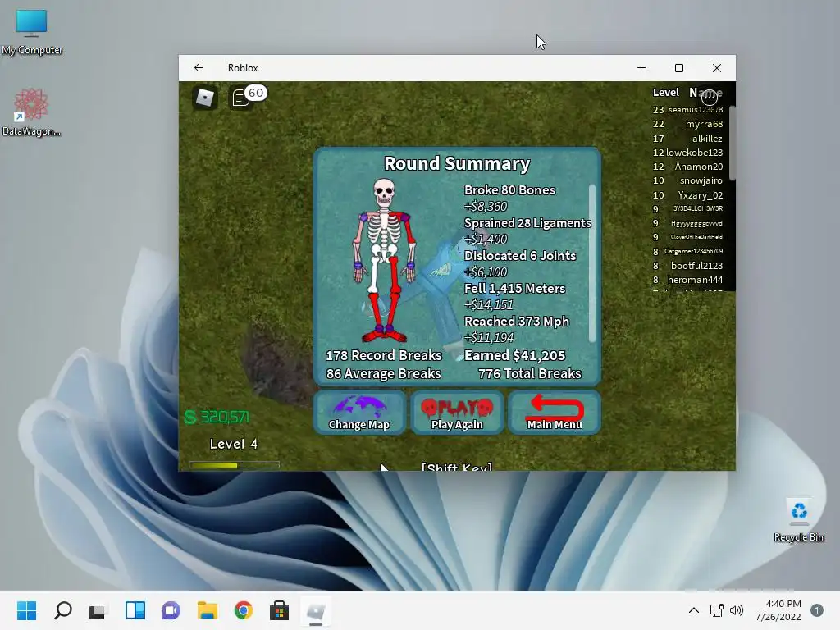
Task: Click the level progress bar
Action: (234, 465)
